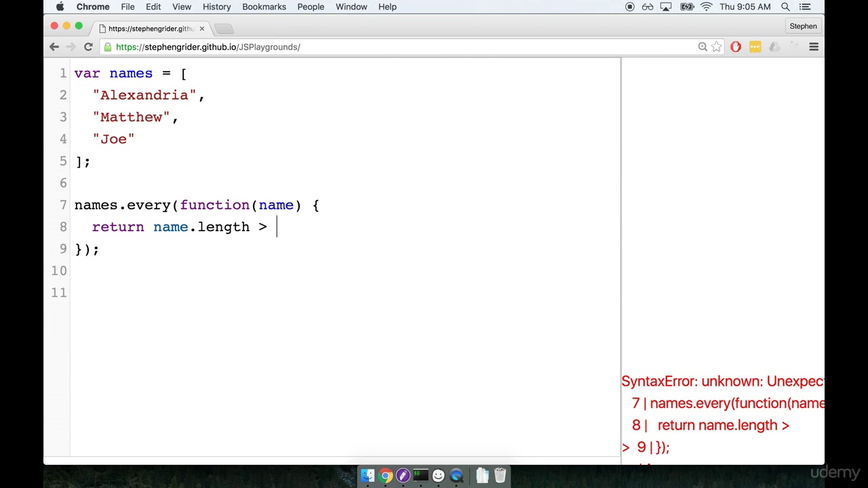Image resolution: width=868 pixels, height=488 pixels.
Task: Open the Trash in the Dock
Action: pyautogui.click(x=500, y=476)
